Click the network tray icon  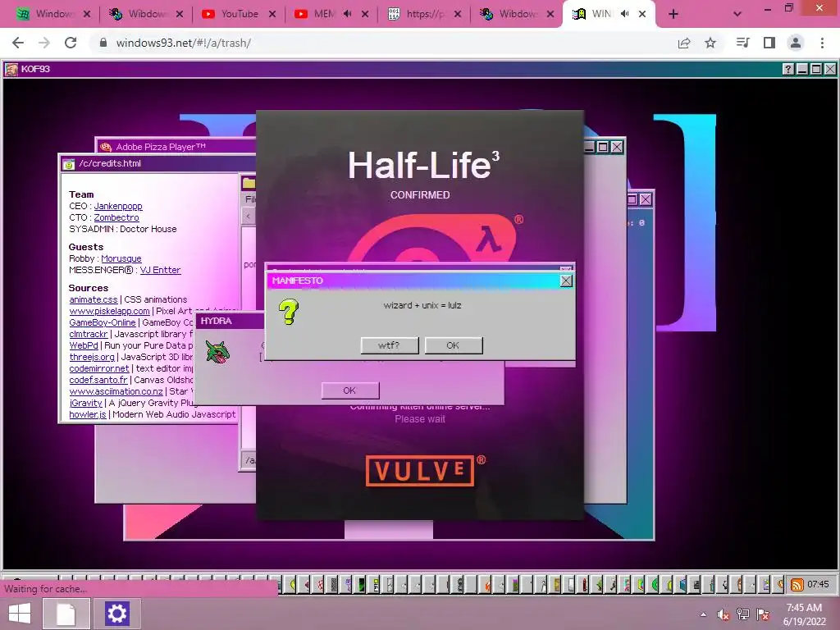point(743,614)
